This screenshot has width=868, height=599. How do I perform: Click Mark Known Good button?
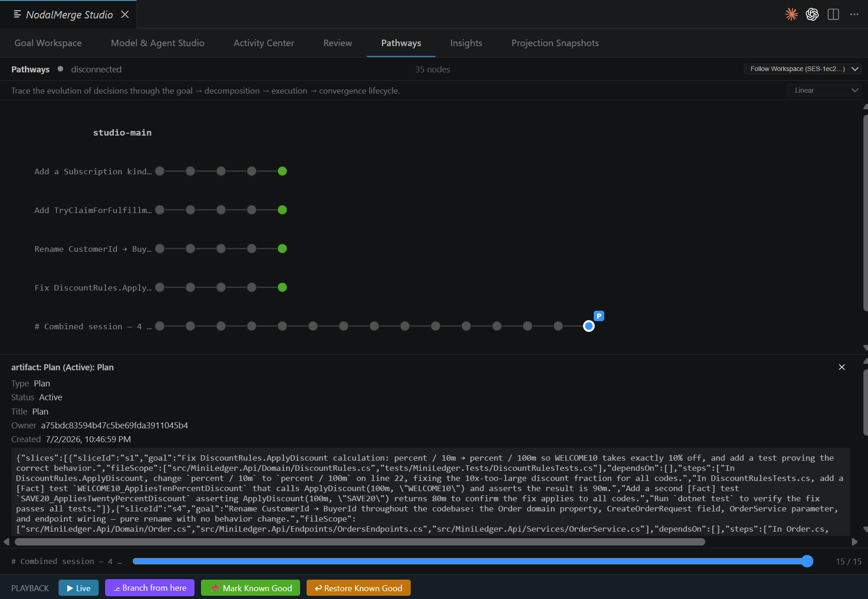[251, 588]
